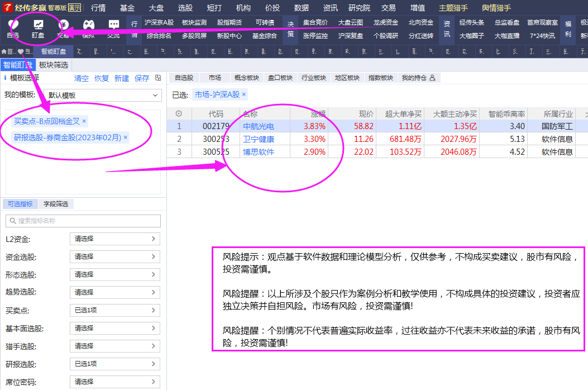Open the 模拟 gamepad icon
588x390 pixels.
pyautogui.click(x=88, y=25)
